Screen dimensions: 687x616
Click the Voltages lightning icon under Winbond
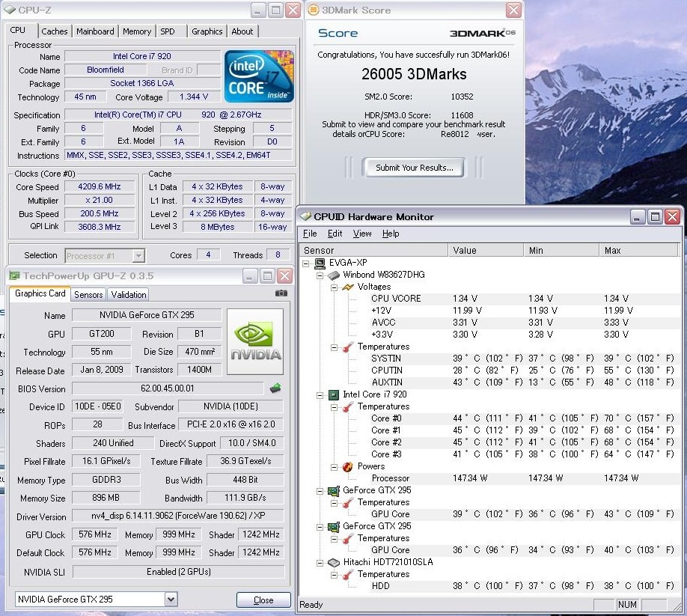pyautogui.click(x=348, y=287)
